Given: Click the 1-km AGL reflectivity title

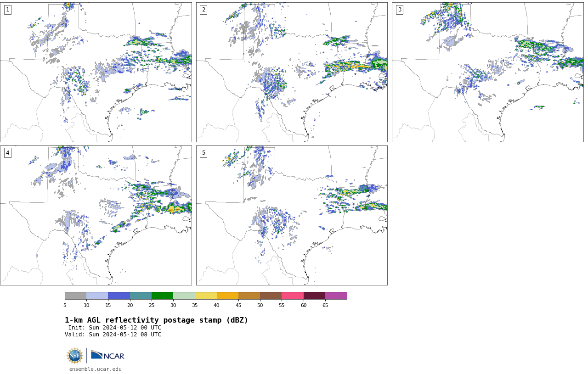Looking at the screenshot, I should pos(156,320).
